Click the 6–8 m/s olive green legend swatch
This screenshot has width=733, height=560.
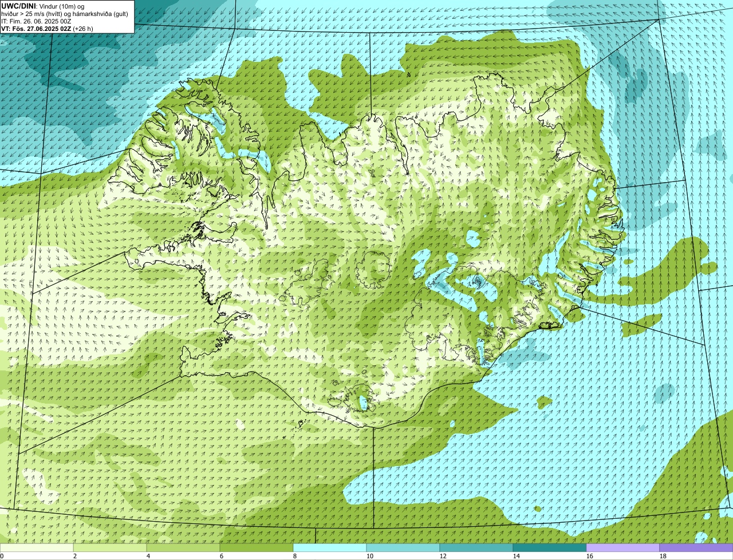click(257, 548)
